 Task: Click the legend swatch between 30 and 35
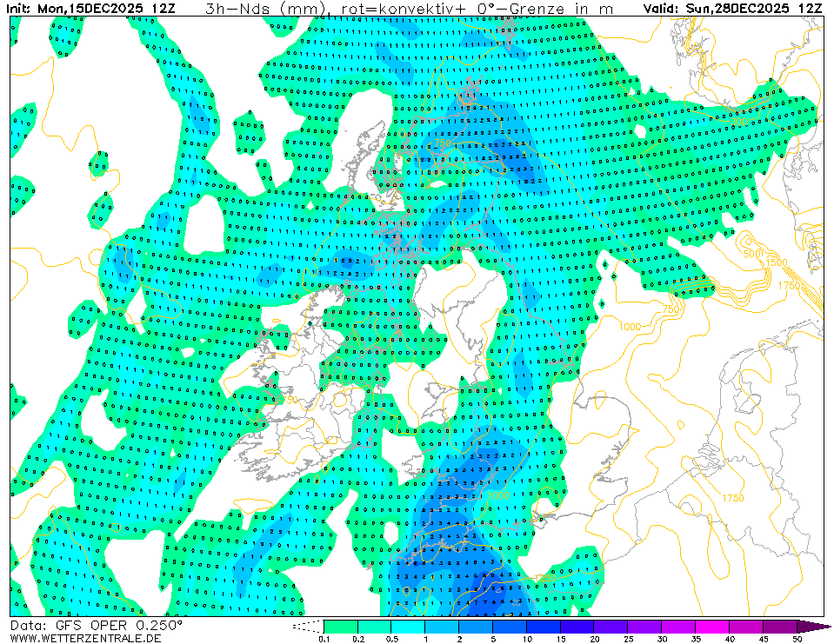coord(679,626)
